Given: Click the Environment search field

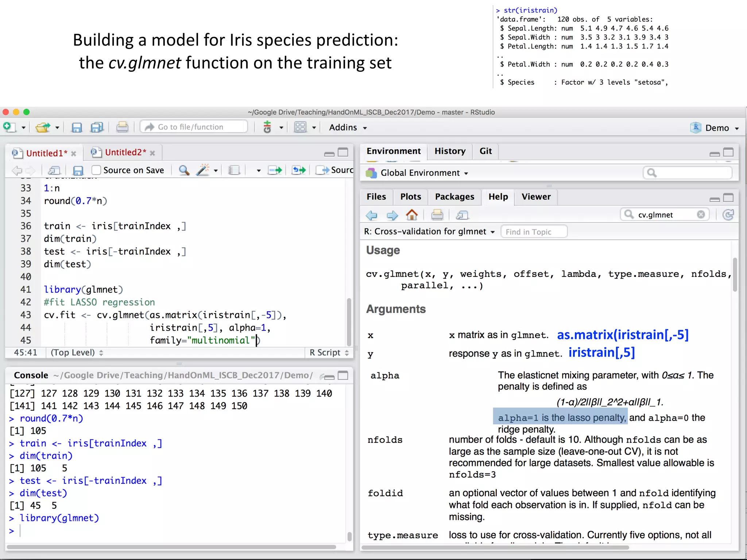Looking at the screenshot, I should click(688, 173).
